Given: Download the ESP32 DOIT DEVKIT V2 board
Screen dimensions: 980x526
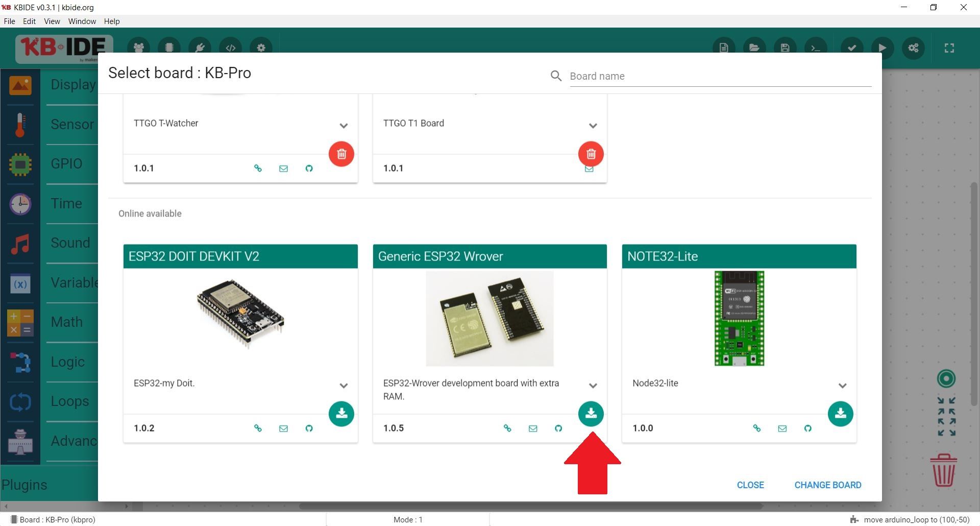Looking at the screenshot, I should [341, 414].
